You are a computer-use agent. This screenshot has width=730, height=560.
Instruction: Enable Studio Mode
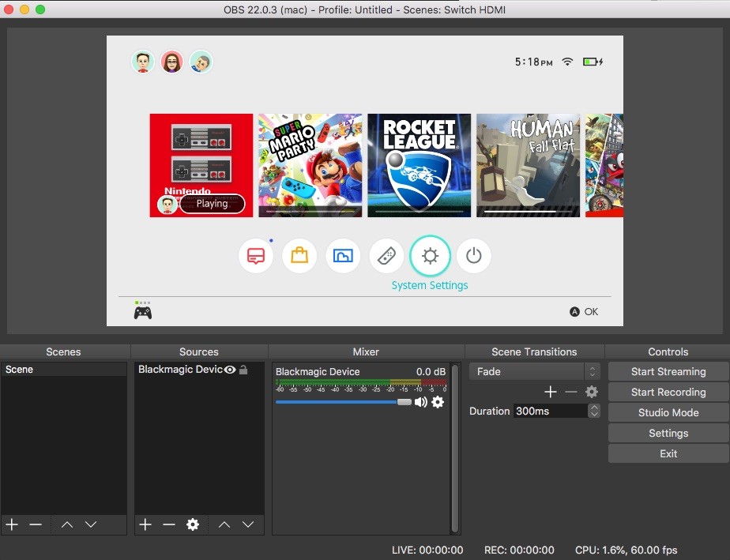[668, 412]
